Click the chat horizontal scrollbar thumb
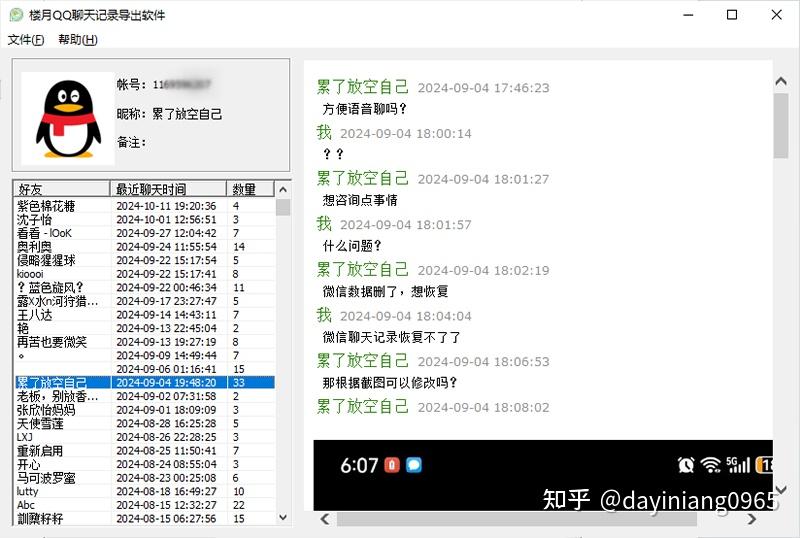 point(517,519)
